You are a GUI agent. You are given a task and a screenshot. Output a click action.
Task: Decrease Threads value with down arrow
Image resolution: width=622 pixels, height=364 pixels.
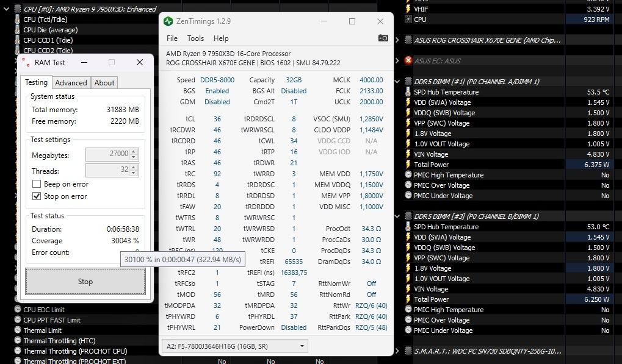(x=134, y=173)
